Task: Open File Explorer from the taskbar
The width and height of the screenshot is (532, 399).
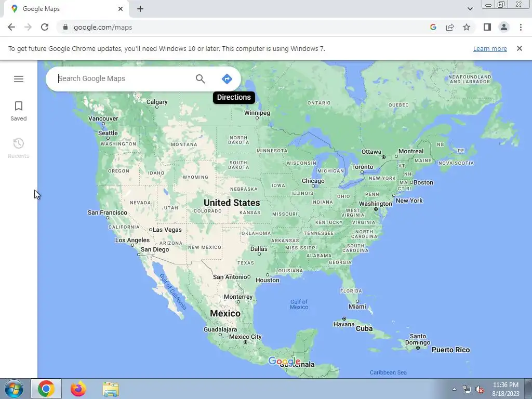Action: pyautogui.click(x=111, y=389)
